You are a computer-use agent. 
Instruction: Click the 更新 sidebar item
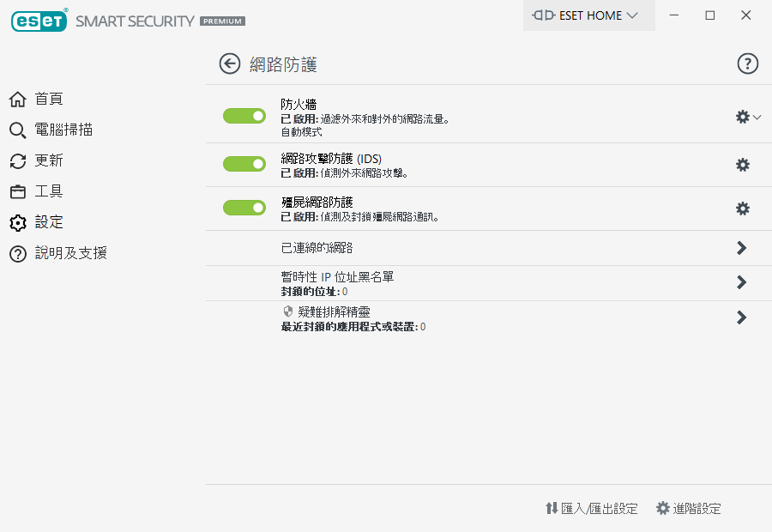coord(48,161)
